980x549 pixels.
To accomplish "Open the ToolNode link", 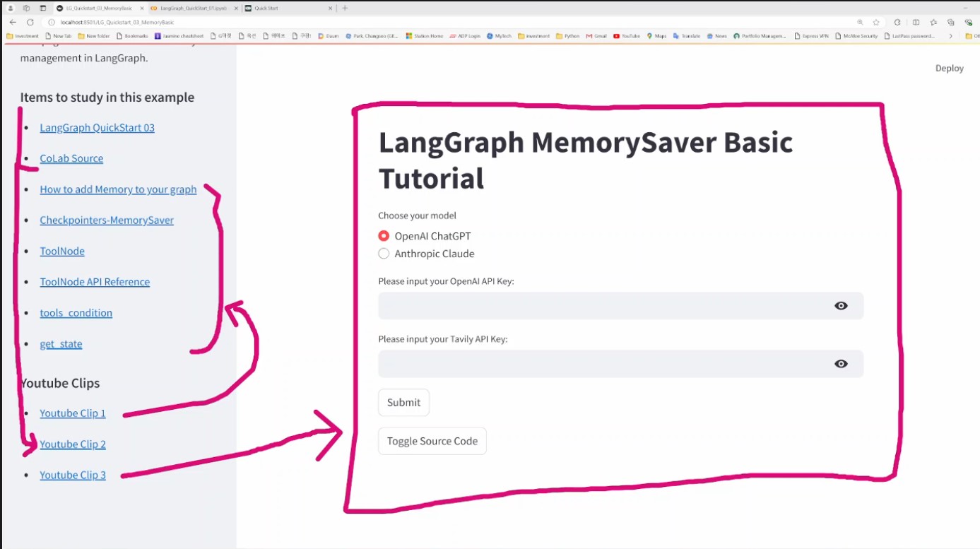I will coord(62,251).
